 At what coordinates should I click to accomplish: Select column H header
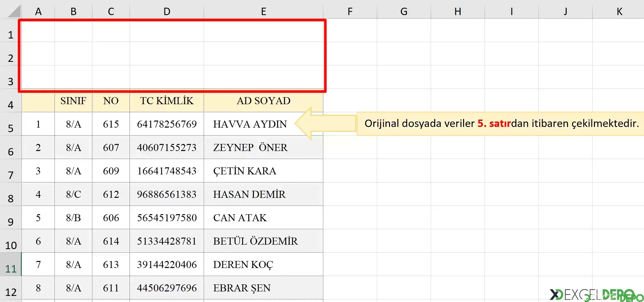(458, 11)
